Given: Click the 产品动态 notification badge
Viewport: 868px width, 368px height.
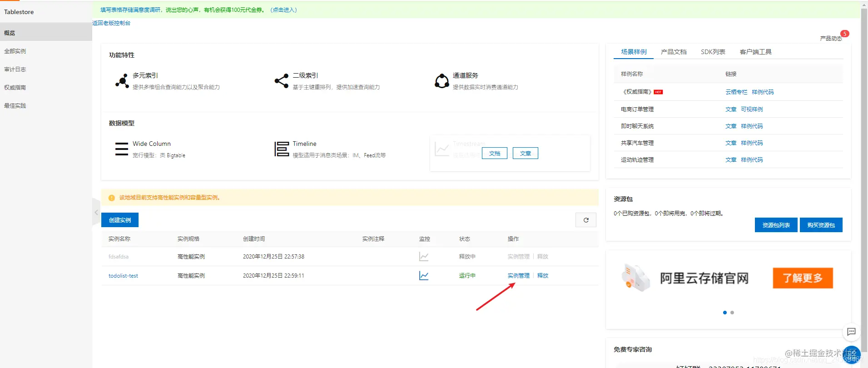Looking at the screenshot, I should pyautogui.click(x=845, y=34).
